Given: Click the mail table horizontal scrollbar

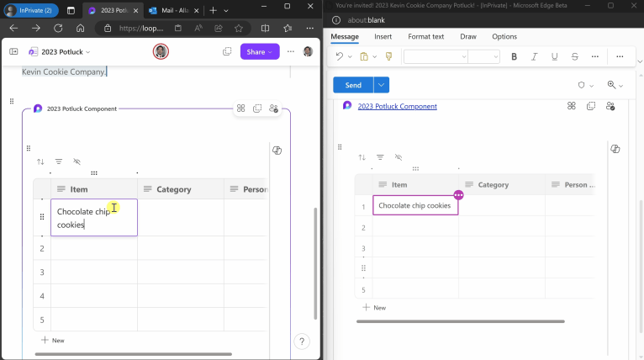Looking at the screenshot, I should tap(461, 321).
